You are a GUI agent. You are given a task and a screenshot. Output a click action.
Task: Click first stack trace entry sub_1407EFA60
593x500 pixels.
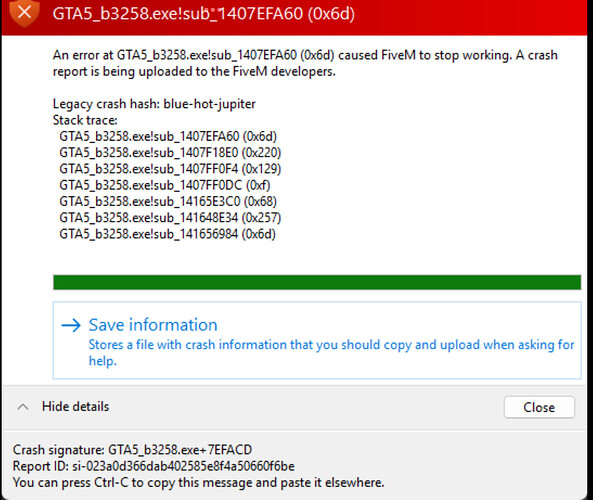point(168,137)
